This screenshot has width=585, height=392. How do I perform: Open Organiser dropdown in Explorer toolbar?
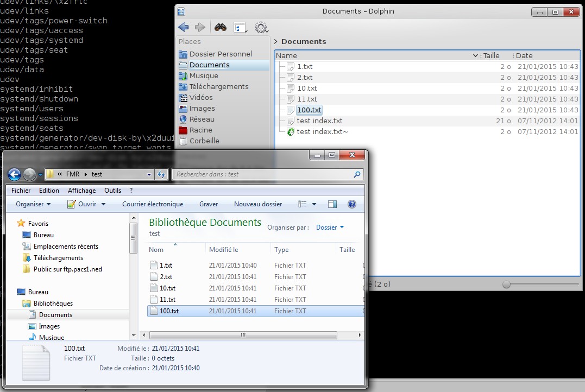33,204
